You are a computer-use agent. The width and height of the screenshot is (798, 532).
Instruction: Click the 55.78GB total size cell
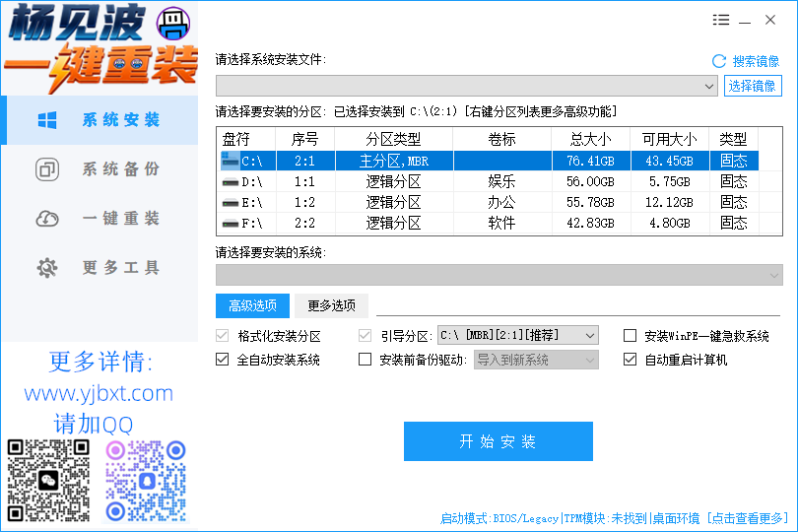[590, 203]
